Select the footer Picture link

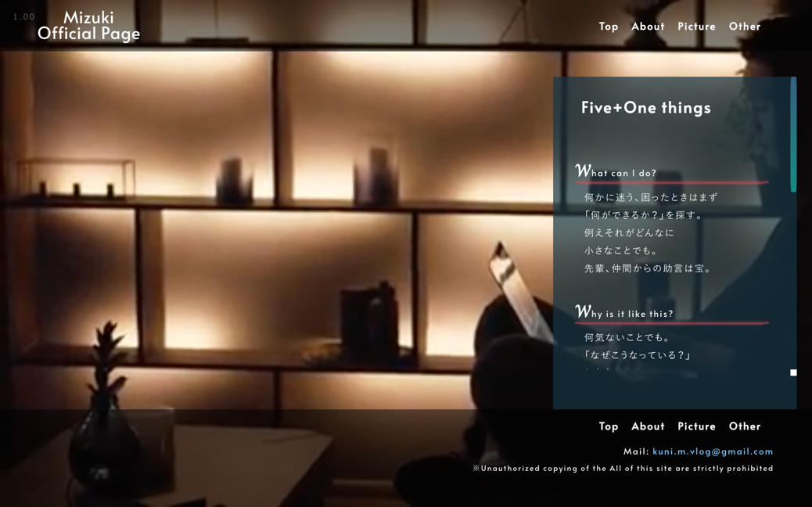pyautogui.click(x=696, y=426)
